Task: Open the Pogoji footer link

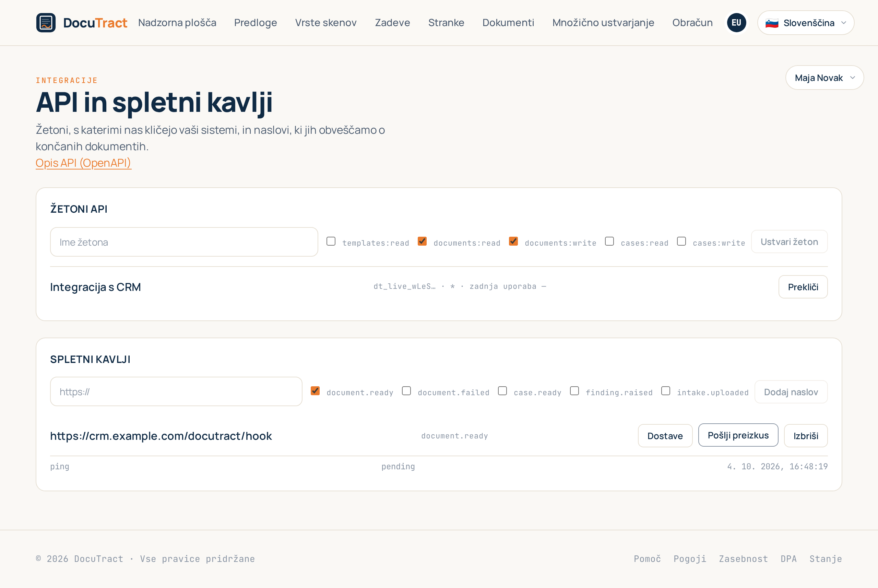Action: [x=690, y=559]
